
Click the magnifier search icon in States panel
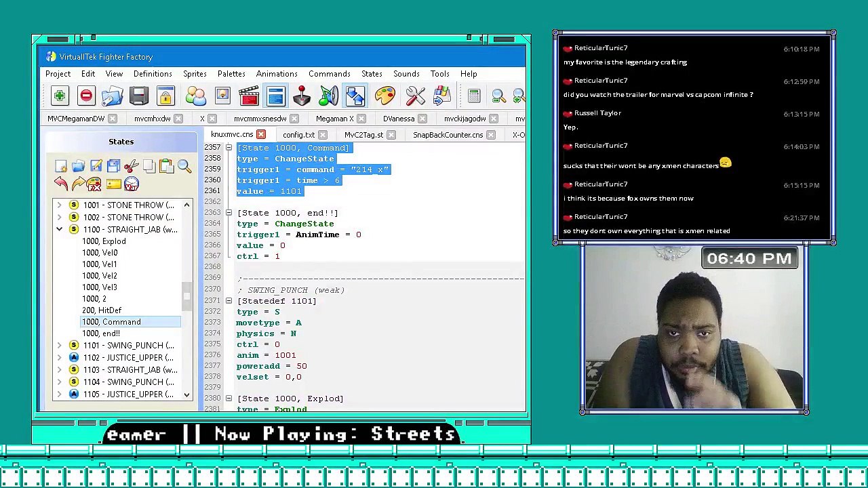pos(184,166)
